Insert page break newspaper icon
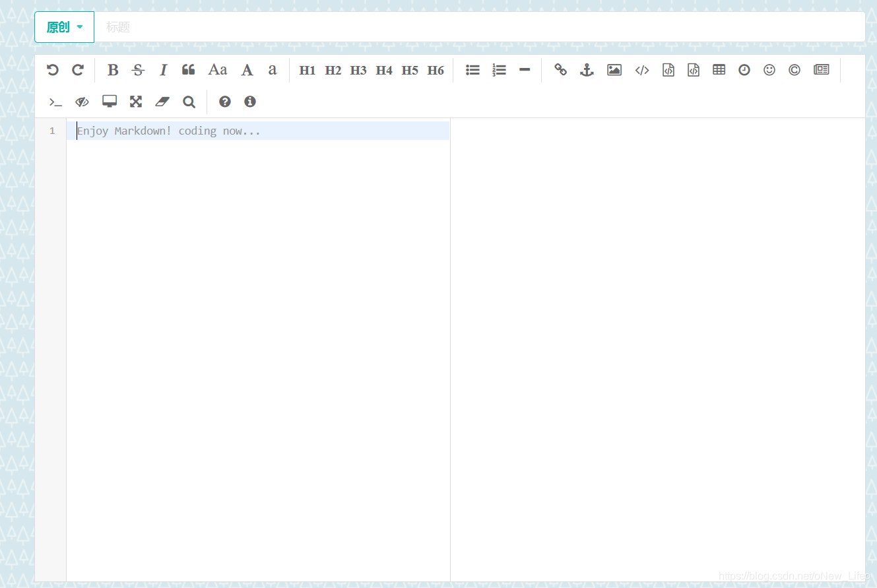The width and height of the screenshot is (877, 588). pyautogui.click(x=822, y=70)
